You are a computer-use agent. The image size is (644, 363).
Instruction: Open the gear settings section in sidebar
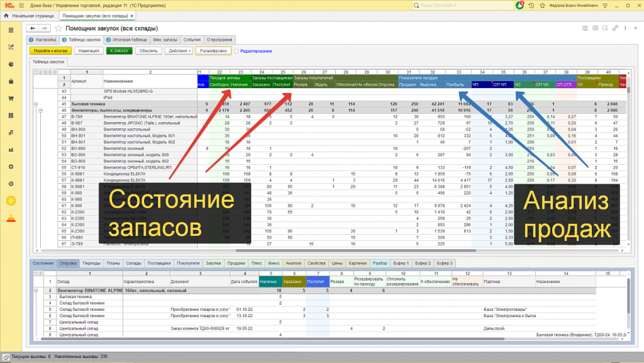coord(11,167)
